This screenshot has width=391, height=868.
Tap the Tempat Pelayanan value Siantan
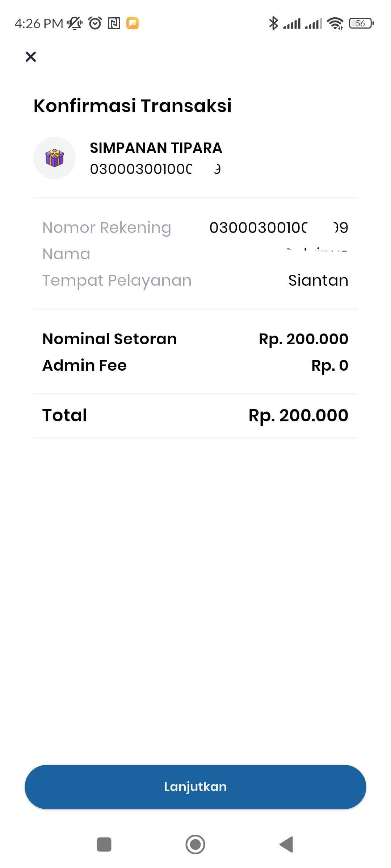click(x=318, y=280)
